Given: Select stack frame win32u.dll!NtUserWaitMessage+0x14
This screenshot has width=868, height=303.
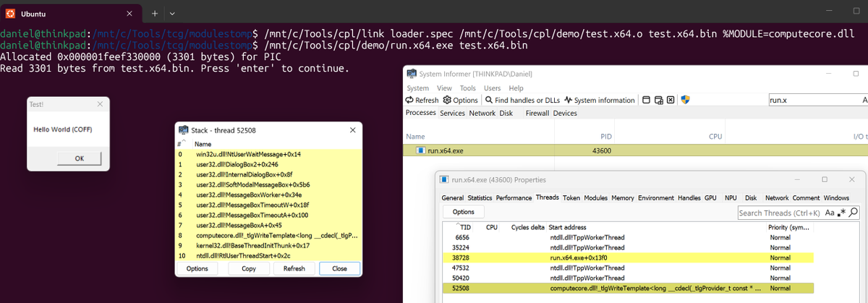Looking at the screenshot, I should [x=268, y=154].
